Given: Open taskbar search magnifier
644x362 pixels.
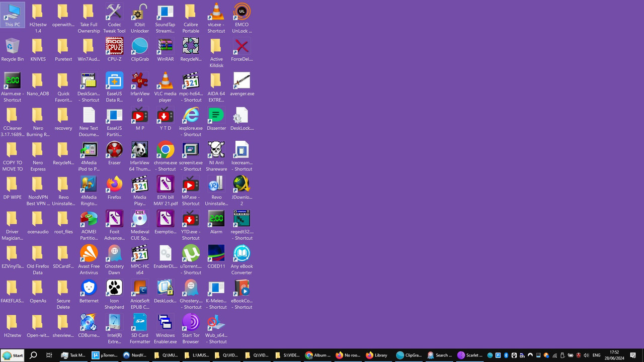Looking at the screenshot, I should tap(33, 355).
